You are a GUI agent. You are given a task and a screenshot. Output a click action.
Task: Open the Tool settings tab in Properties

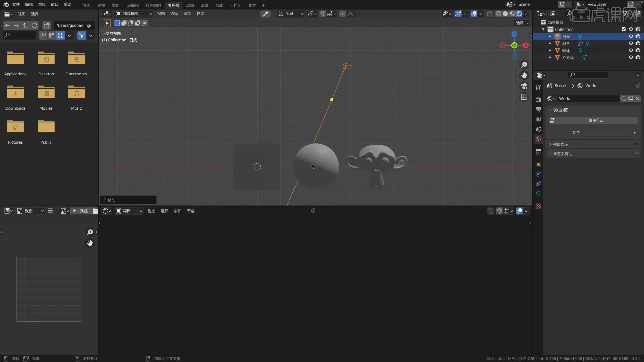[538, 87]
